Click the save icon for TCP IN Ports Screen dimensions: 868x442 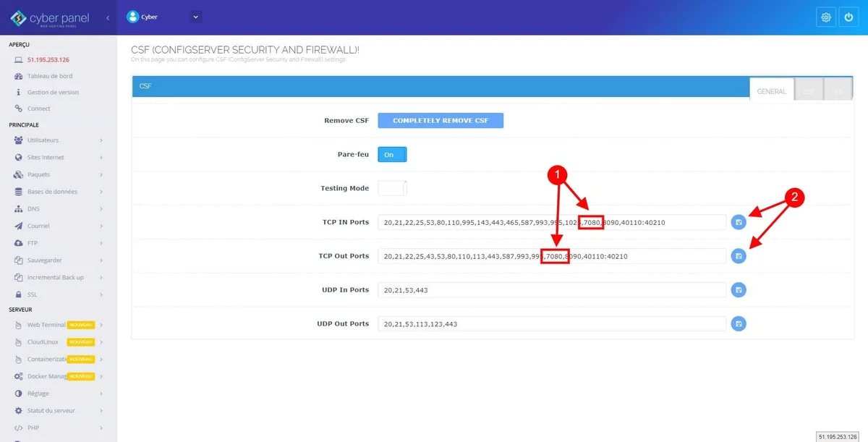pos(738,222)
